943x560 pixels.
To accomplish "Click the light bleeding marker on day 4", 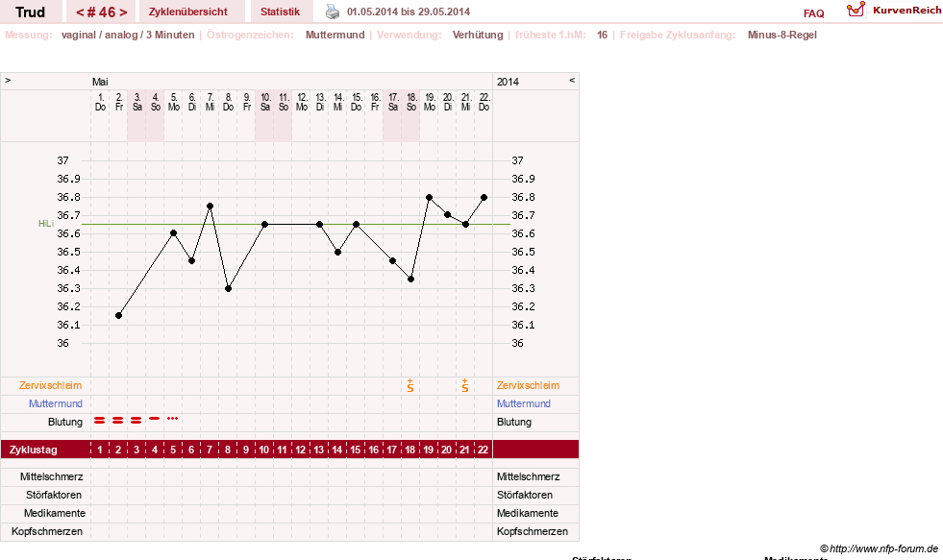I will click(x=155, y=418).
